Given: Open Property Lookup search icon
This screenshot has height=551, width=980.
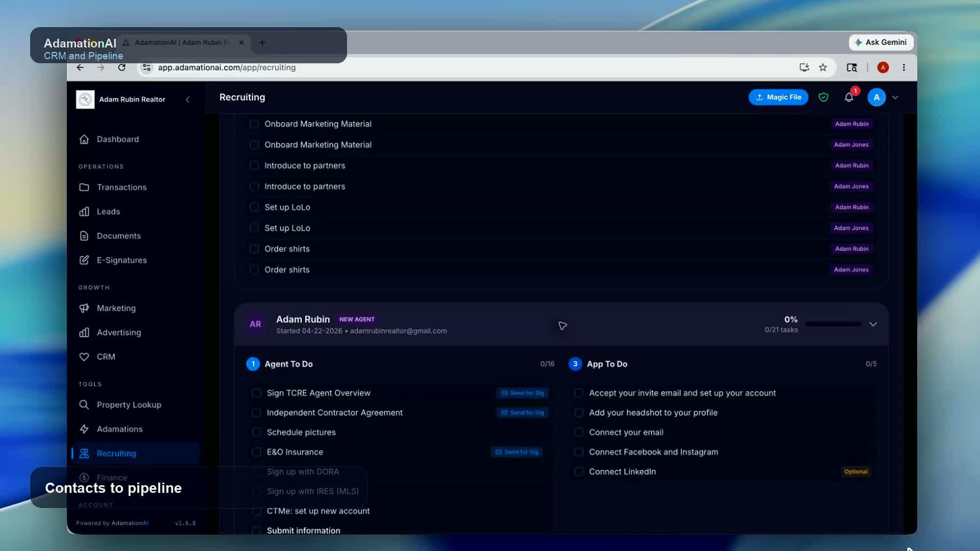Looking at the screenshot, I should (x=84, y=405).
